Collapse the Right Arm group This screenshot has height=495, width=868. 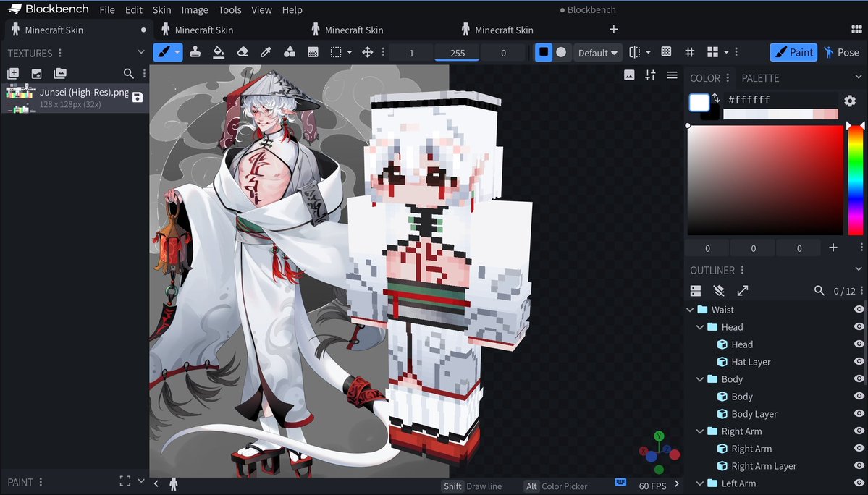700,431
